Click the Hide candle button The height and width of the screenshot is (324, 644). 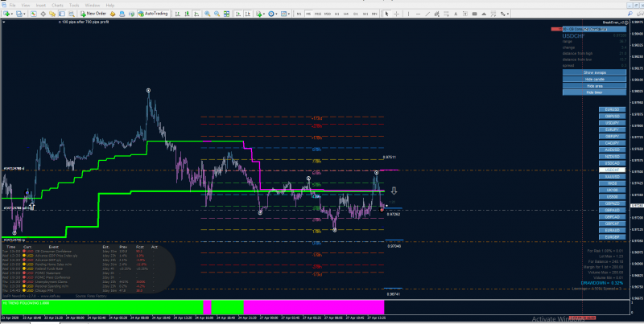(x=594, y=79)
